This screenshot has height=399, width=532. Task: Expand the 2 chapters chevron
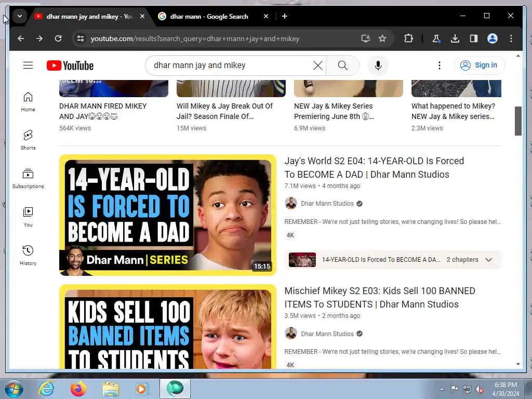point(488,260)
